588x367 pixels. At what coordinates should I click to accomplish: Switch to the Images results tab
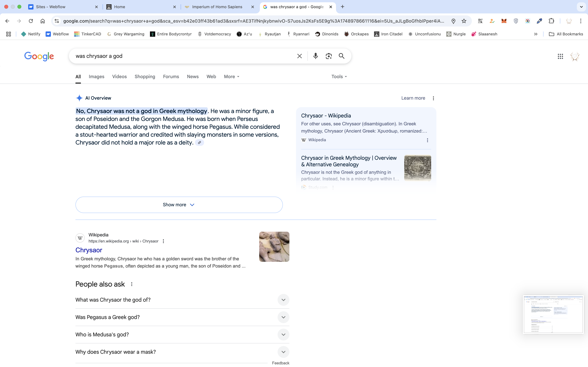[x=96, y=77]
